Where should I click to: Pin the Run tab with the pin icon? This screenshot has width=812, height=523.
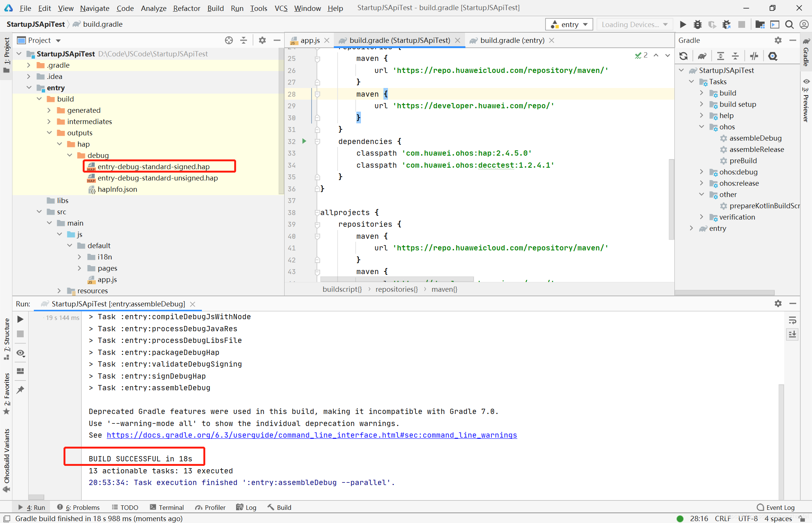[21, 390]
